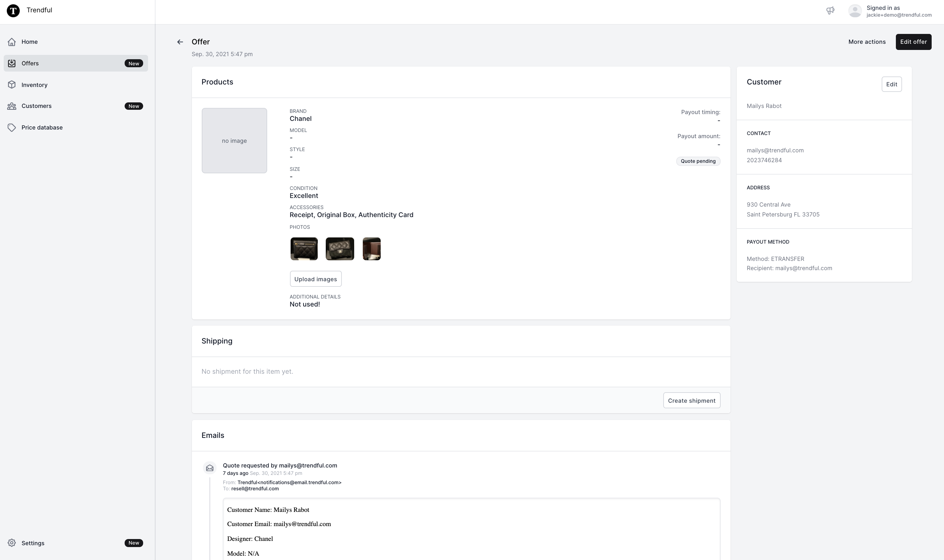
Task: Click the Price database tag icon
Action: coord(12,128)
